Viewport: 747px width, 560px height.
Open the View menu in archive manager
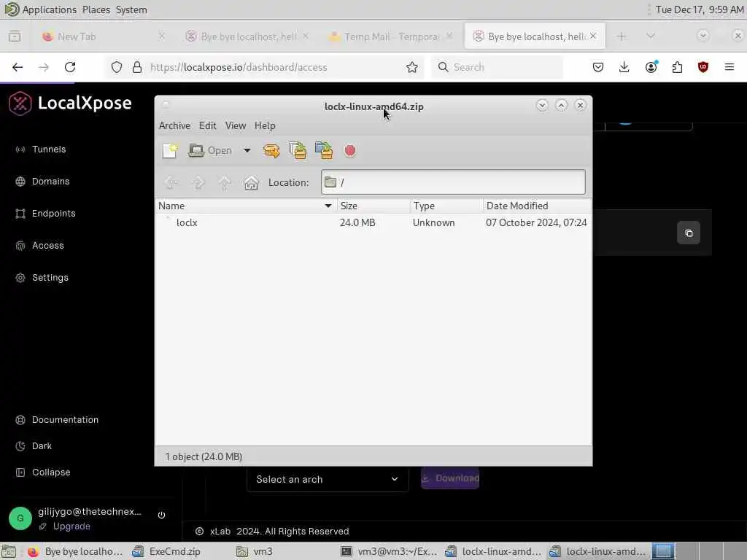click(x=236, y=125)
